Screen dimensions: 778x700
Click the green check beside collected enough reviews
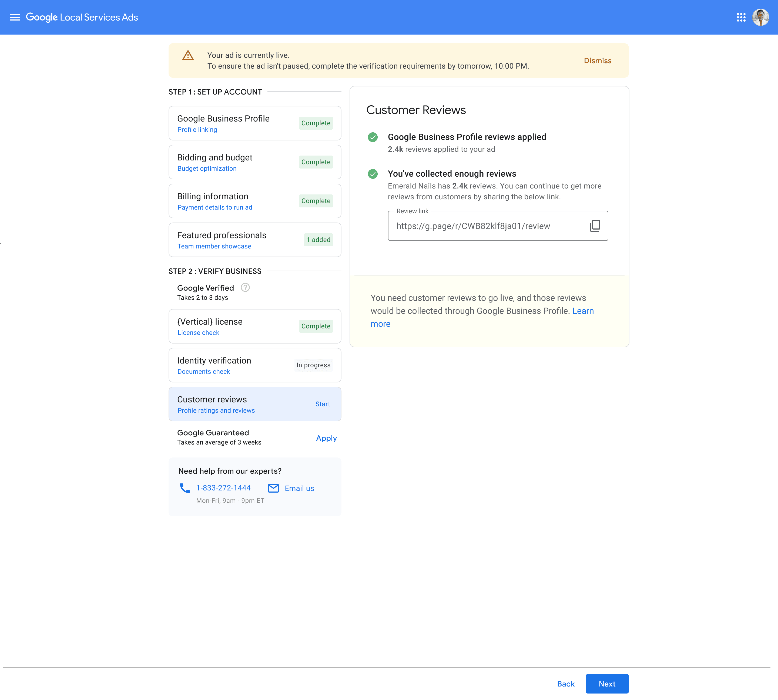point(373,174)
